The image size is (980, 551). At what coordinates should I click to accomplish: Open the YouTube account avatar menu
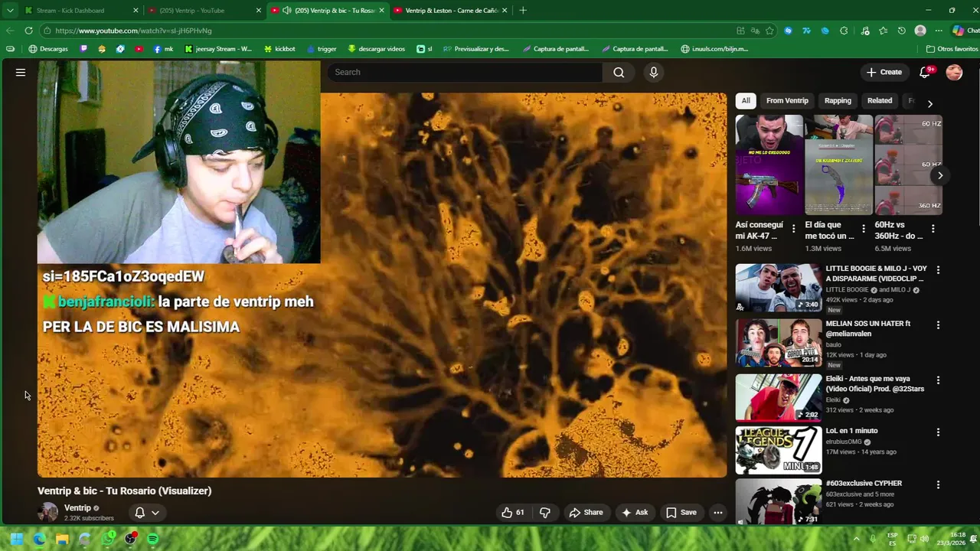(x=954, y=72)
